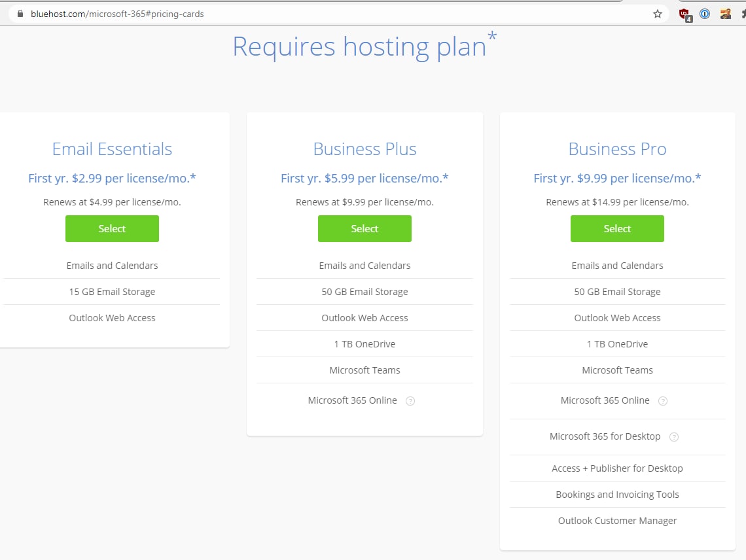Click First yr. $9.99 per license/mo. price

618,179
